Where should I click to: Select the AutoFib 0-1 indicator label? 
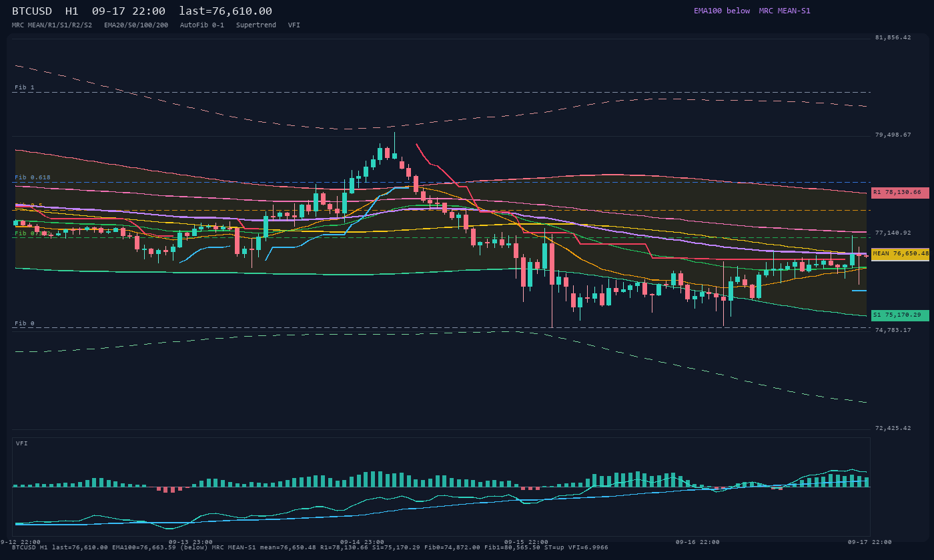202,25
